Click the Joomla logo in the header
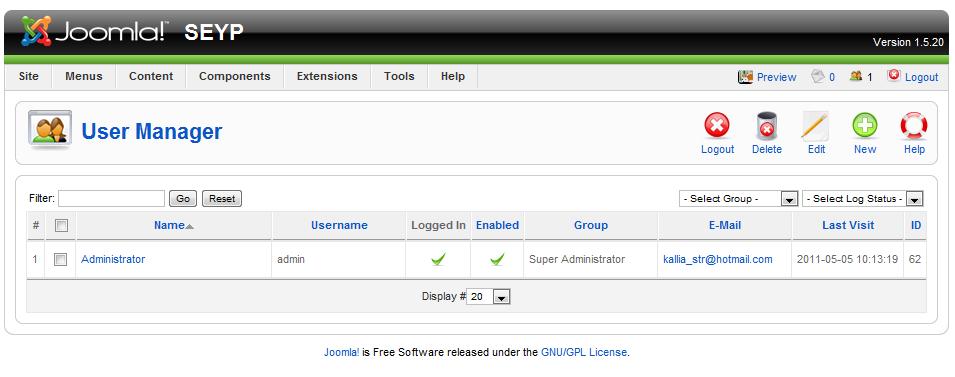Viewport: 955px width, 377px height. 94,30
